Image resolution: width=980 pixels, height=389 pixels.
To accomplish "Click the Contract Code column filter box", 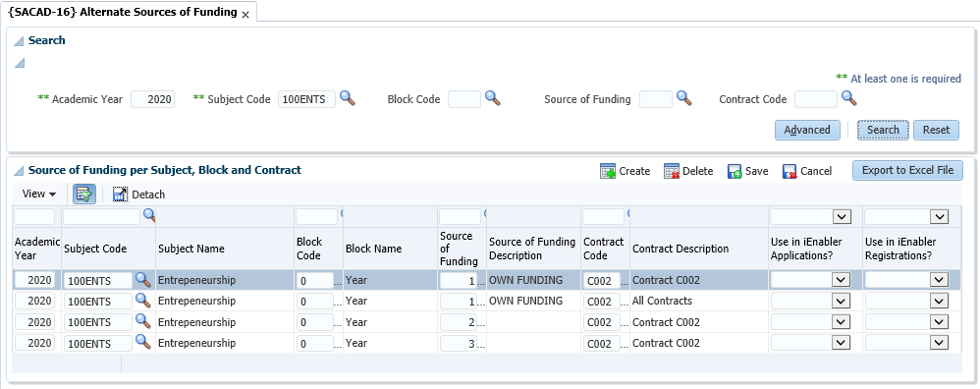I will pos(603,216).
